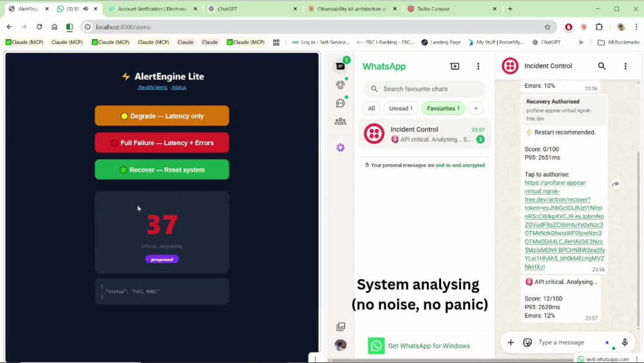Open /health/alerts link
Image resolution: width=644 pixels, height=363 pixels.
click(153, 87)
